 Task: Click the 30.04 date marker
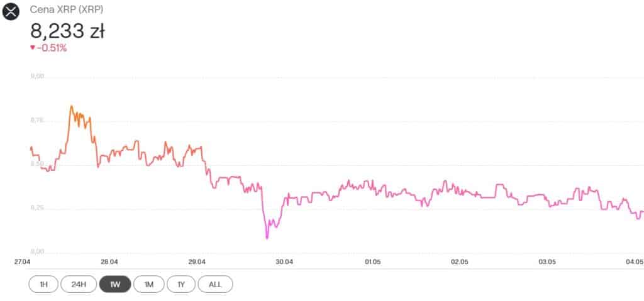(x=284, y=261)
